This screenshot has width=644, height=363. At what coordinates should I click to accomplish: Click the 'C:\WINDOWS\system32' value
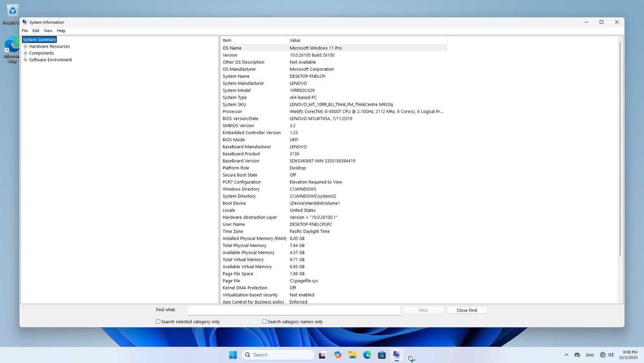pos(312,196)
